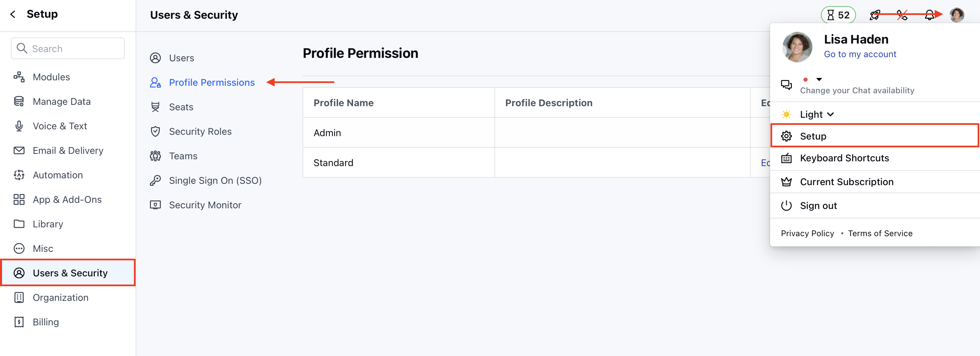Open the trial days hourglass badge
Viewport: 980px width, 356px height.
(x=838, y=15)
